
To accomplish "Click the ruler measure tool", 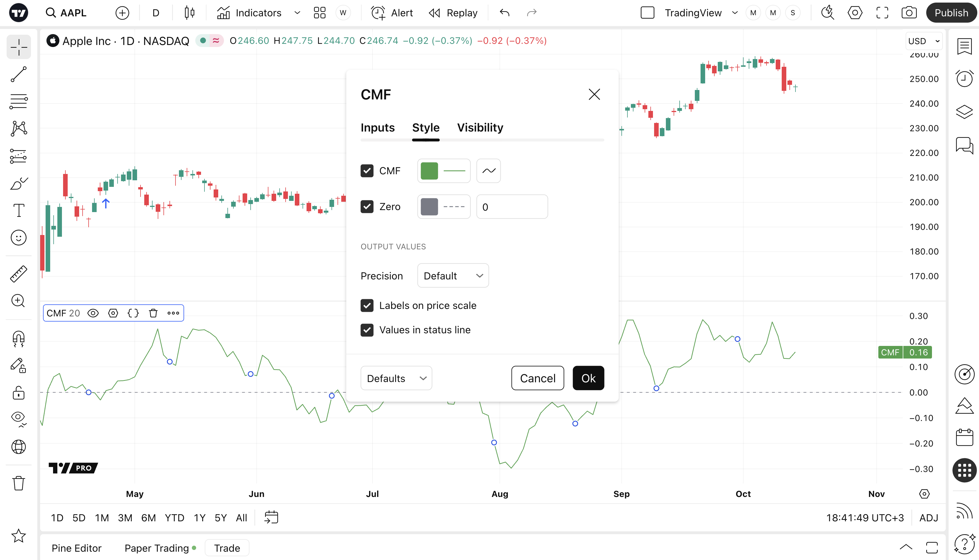I will point(18,274).
